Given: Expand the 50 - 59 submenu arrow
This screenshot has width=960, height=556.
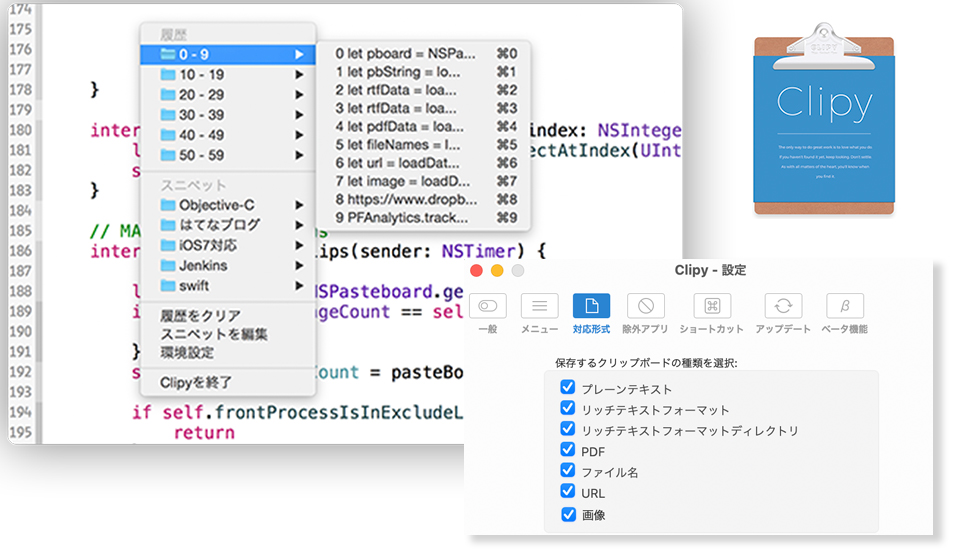Looking at the screenshot, I should [x=299, y=156].
